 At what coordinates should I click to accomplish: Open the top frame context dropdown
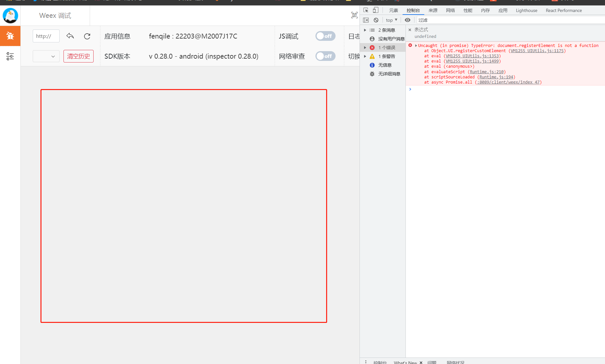[391, 20]
